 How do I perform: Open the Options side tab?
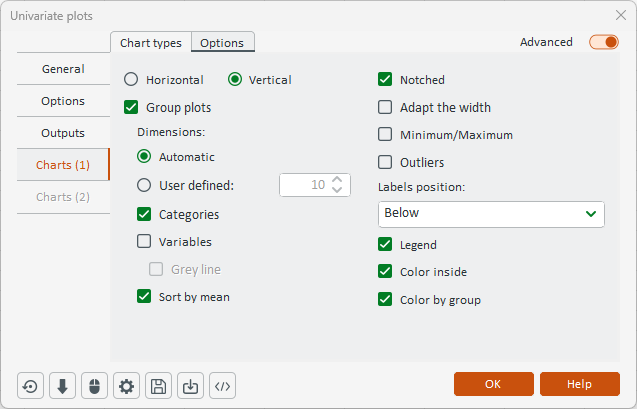(63, 101)
